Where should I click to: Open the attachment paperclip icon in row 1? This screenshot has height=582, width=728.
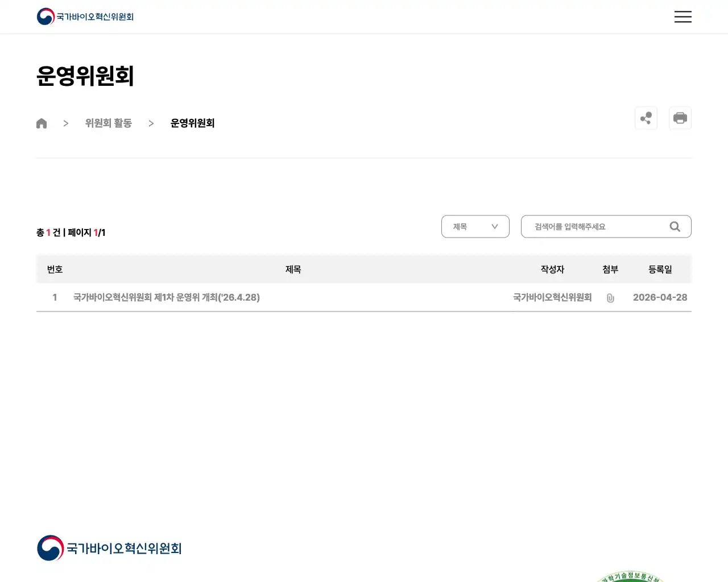(x=610, y=298)
